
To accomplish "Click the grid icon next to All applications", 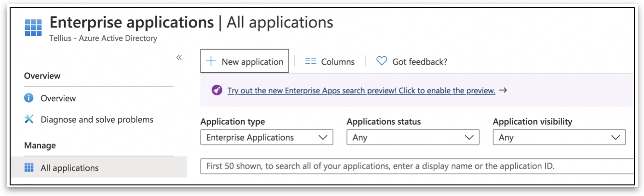I will (x=29, y=168).
